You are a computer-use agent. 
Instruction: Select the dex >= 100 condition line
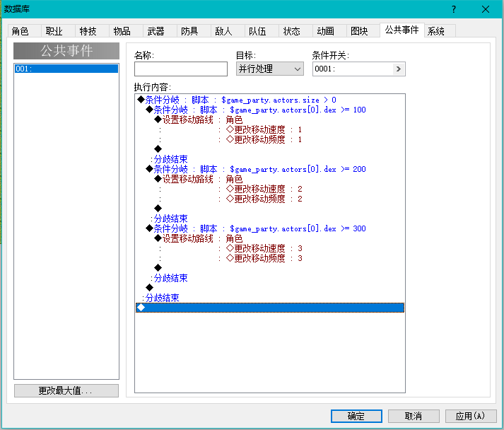pyautogui.click(x=270, y=110)
